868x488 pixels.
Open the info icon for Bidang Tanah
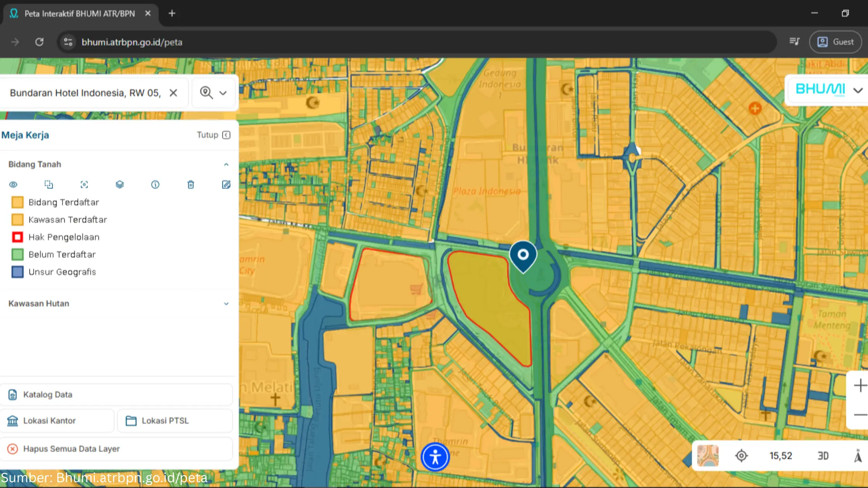click(x=155, y=185)
